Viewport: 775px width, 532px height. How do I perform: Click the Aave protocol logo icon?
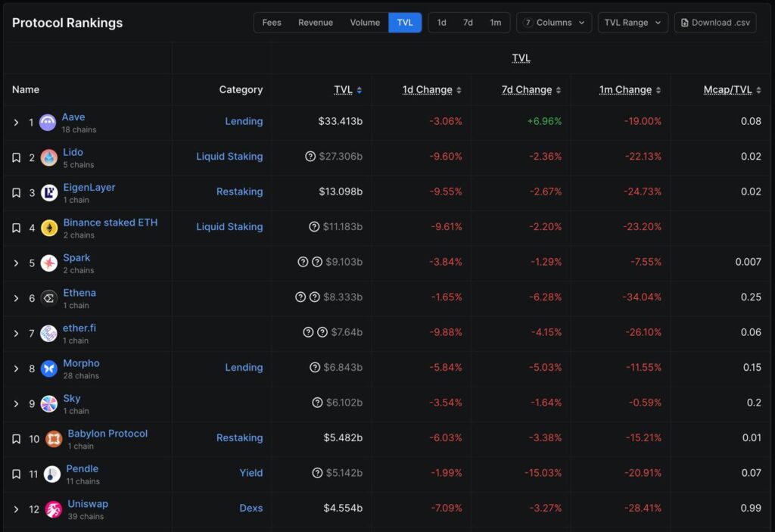click(48, 123)
